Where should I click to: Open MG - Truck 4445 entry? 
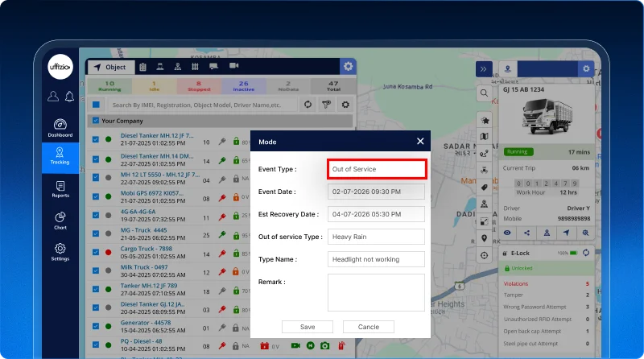(144, 230)
